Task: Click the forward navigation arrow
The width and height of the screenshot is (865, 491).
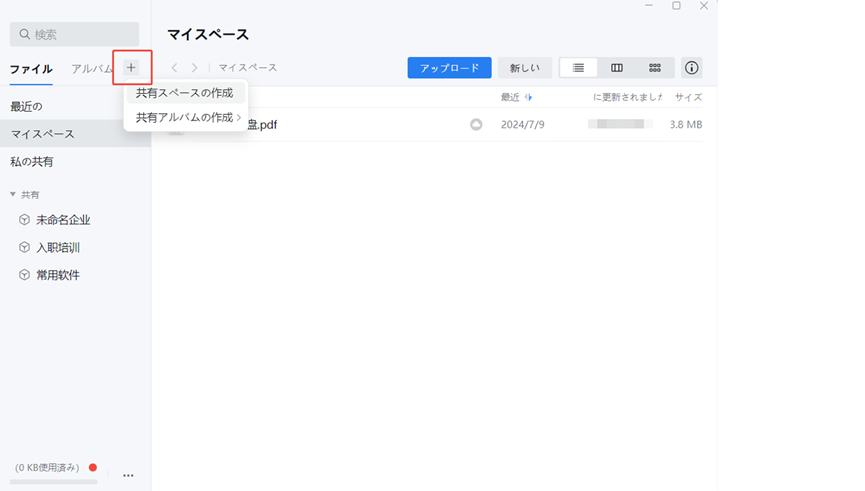Action: pos(194,68)
